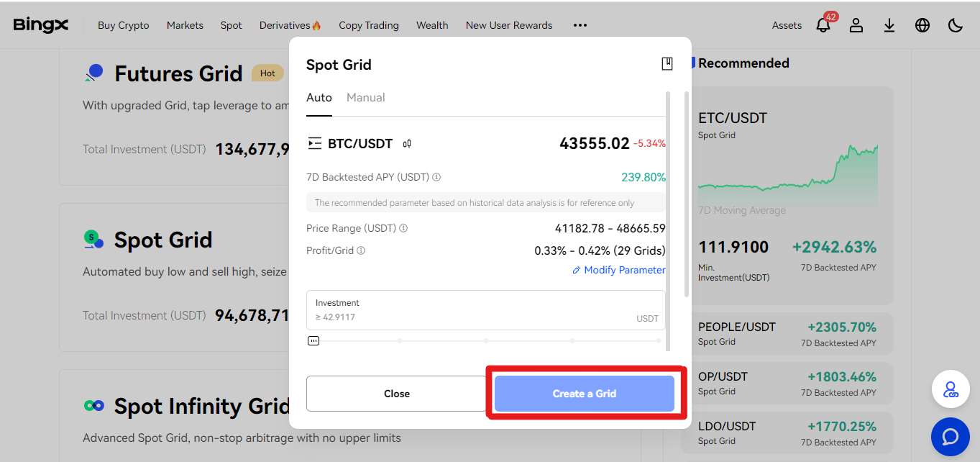Select the LDO/USDT recommended grid
Viewport: 980px width, 462px height.
(787, 432)
